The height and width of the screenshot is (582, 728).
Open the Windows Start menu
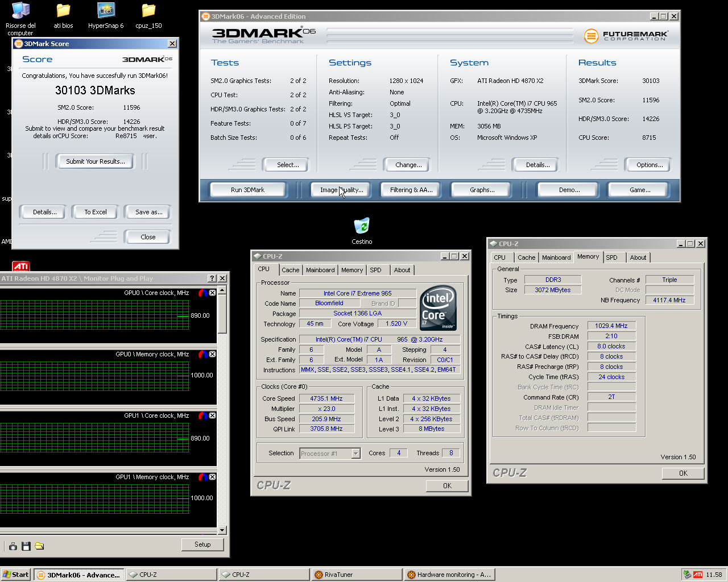click(x=16, y=575)
